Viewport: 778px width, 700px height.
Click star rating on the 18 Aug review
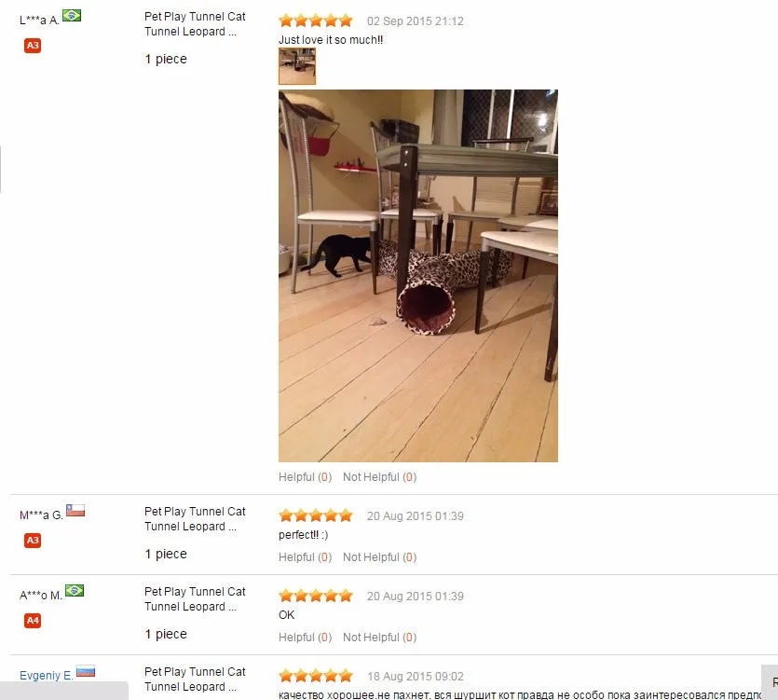coord(316,676)
